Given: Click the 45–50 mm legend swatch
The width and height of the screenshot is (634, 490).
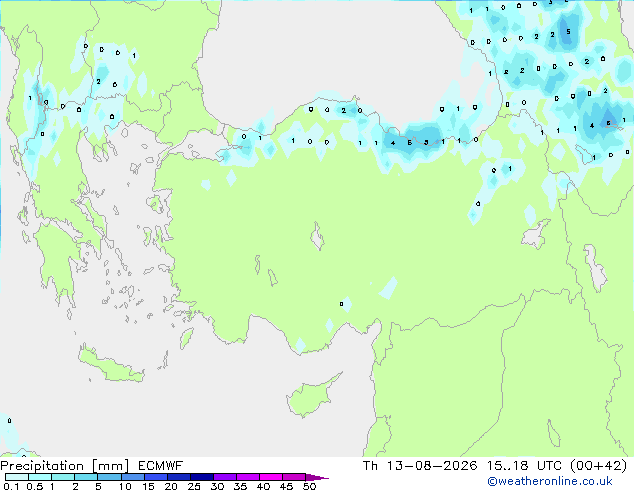Looking at the screenshot, I should [x=294, y=477].
